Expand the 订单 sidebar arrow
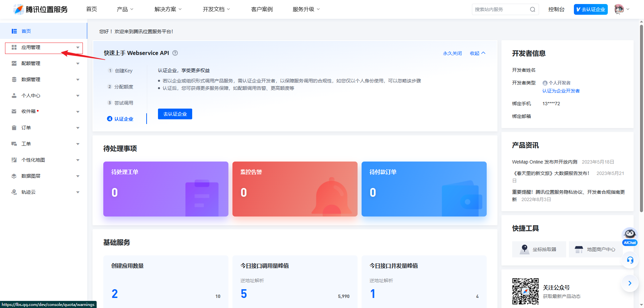This screenshot has width=644, height=308. (x=78, y=128)
